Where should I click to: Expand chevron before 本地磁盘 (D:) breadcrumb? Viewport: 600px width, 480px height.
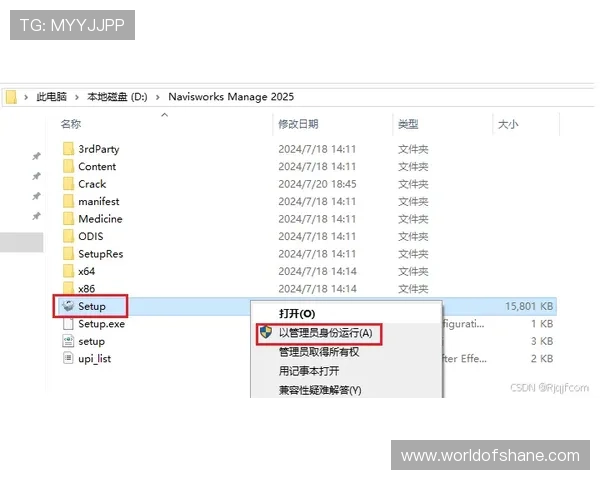click(x=77, y=97)
